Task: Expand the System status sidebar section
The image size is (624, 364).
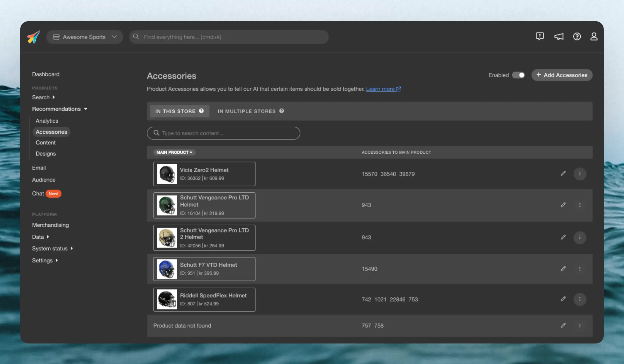Action: pos(52,248)
